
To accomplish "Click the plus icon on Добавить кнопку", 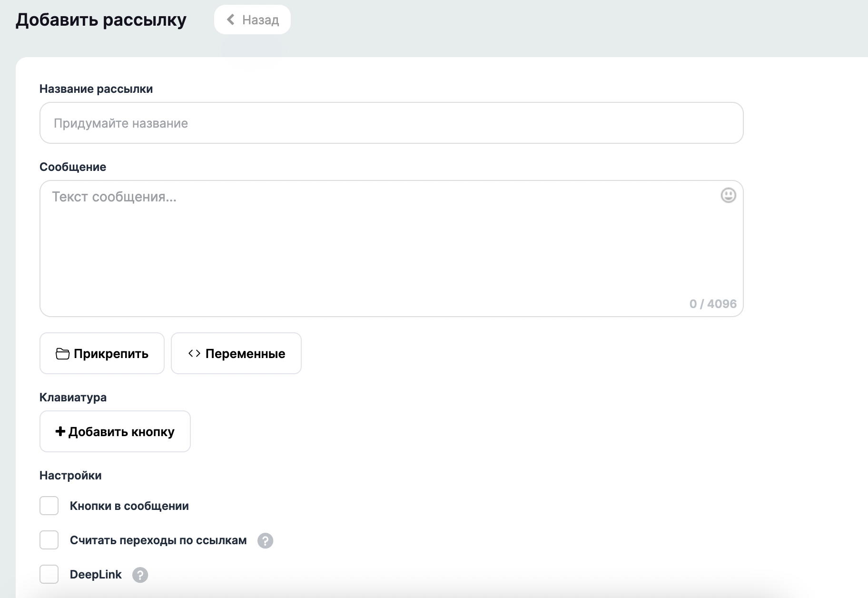I will (60, 431).
